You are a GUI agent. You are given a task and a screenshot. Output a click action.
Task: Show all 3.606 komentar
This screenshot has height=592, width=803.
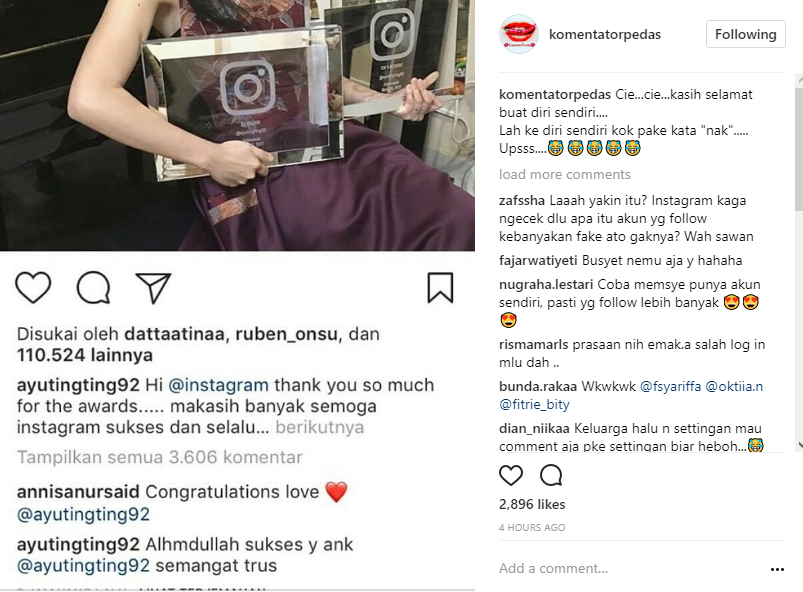[160, 457]
